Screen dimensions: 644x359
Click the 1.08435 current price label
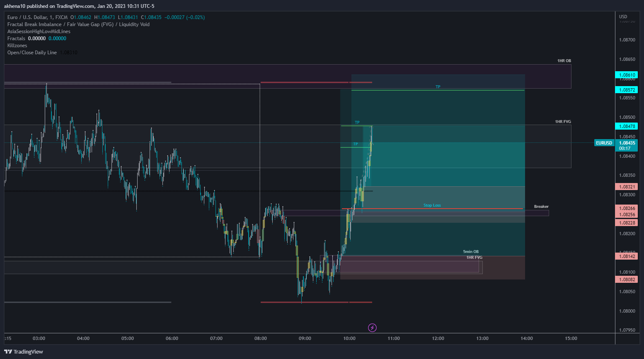click(x=627, y=143)
